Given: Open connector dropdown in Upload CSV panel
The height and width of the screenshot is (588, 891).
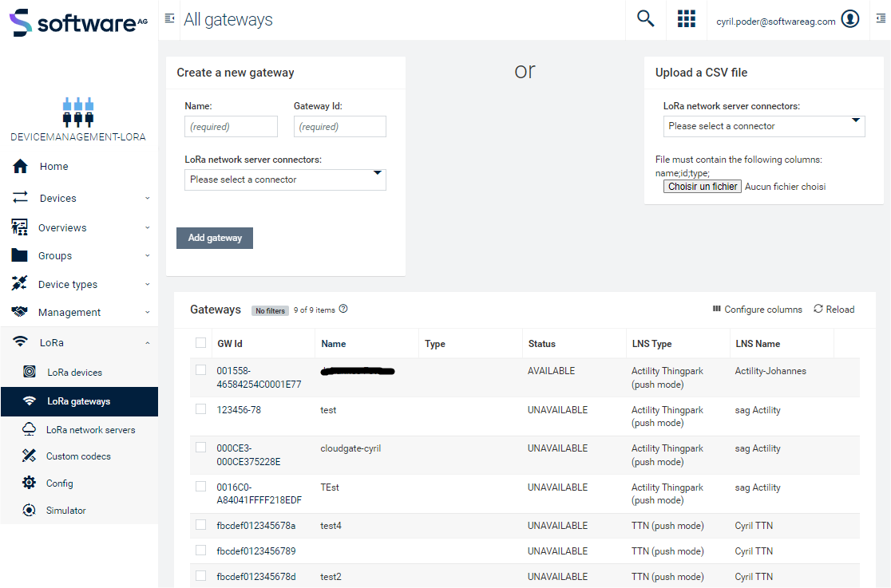Looking at the screenshot, I should point(764,126).
